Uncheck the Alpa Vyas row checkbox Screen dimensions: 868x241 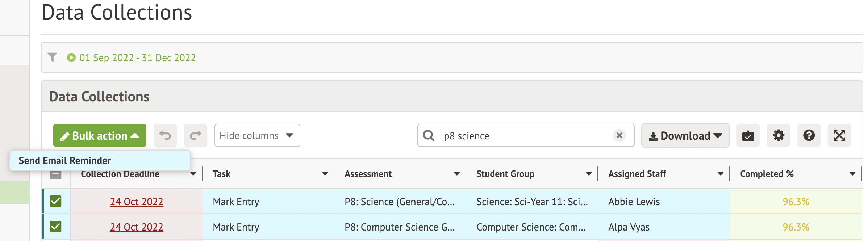(x=55, y=227)
